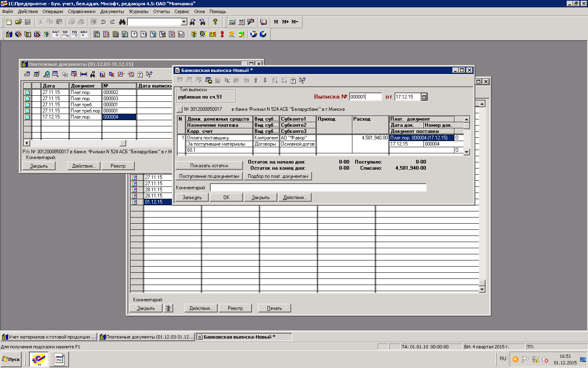Viewport: 588px width, 368px height.
Task: Click the New document icon in main toolbar
Action: [x=9, y=22]
